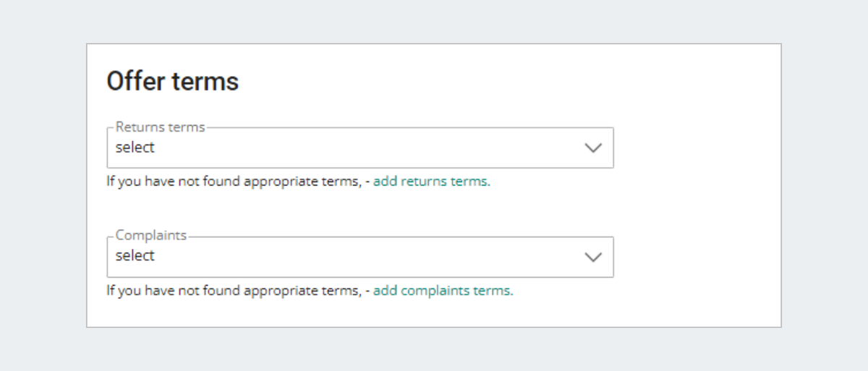This screenshot has width=868, height=371.
Task: Click the 'Offer terms' heading
Action: (172, 81)
